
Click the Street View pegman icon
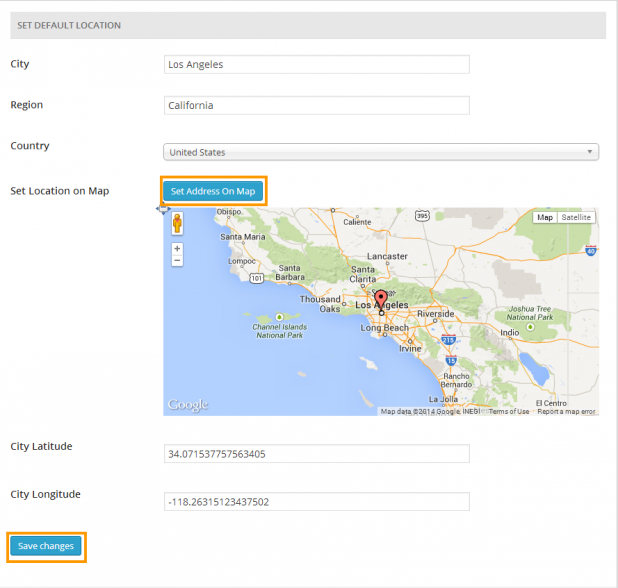[177, 223]
